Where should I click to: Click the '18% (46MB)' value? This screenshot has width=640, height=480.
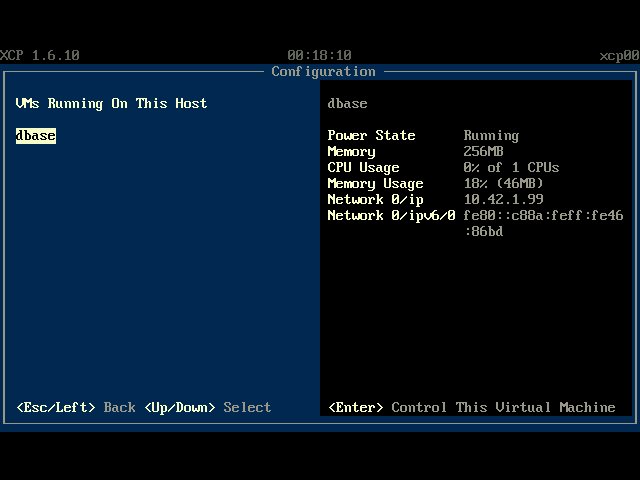click(504, 183)
